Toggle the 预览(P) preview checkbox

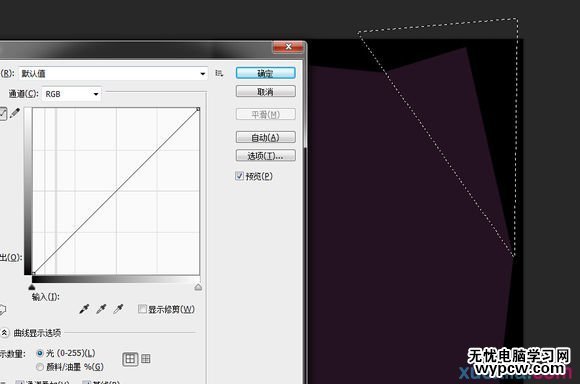tap(239, 176)
